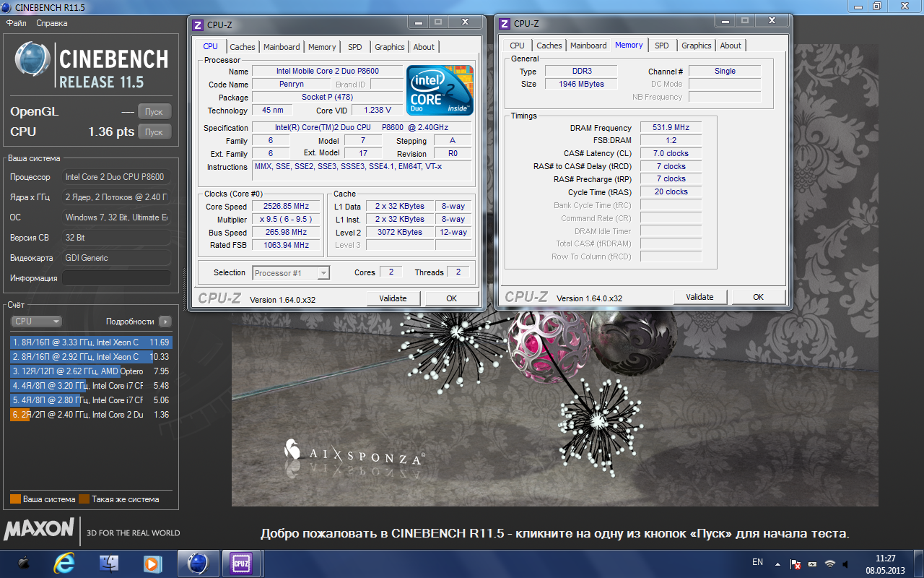Open the About tab in left CPU-Z
This screenshot has width=924, height=578.
tap(424, 47)
